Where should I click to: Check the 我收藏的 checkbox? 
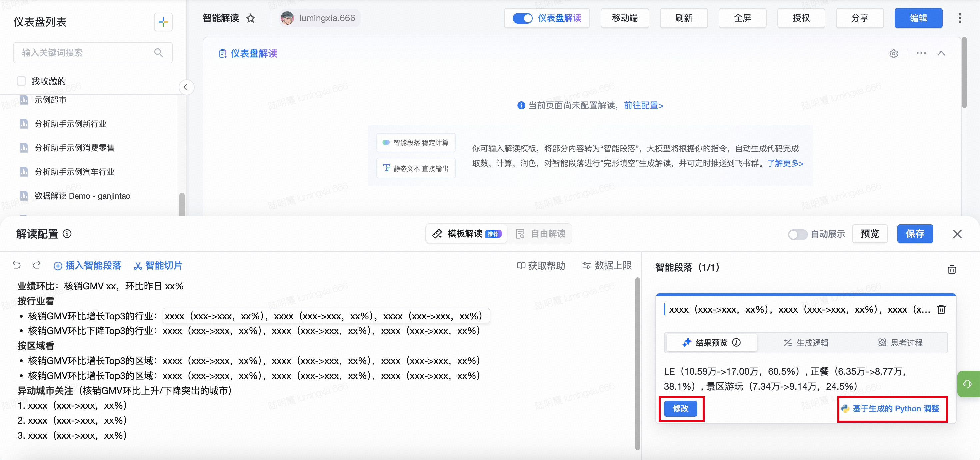[x=22, y=81]
